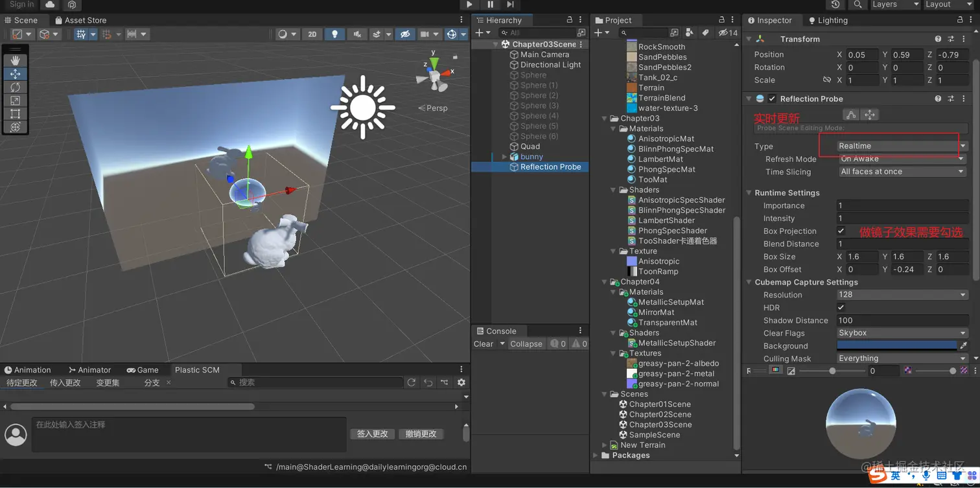Click the move probe origin button
Image resolution: width=980 pixels, height=488 pixels.
click(870, 115)
